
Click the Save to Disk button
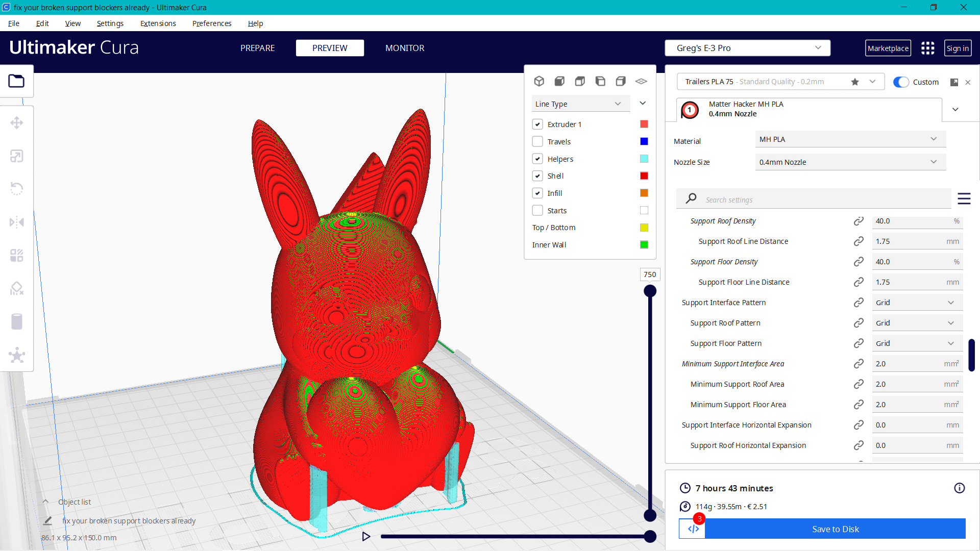(835, 529)
